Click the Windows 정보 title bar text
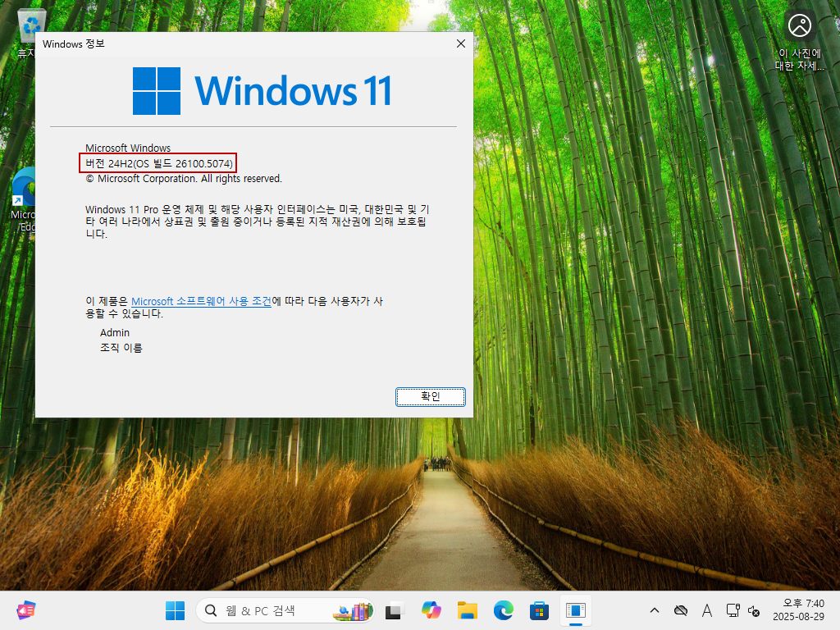 click(x=73, y=44)
